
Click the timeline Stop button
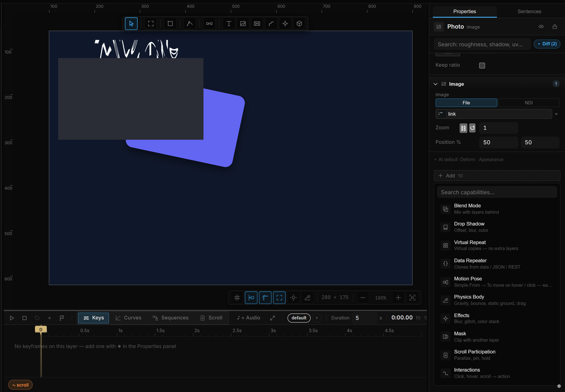point(24,318)
